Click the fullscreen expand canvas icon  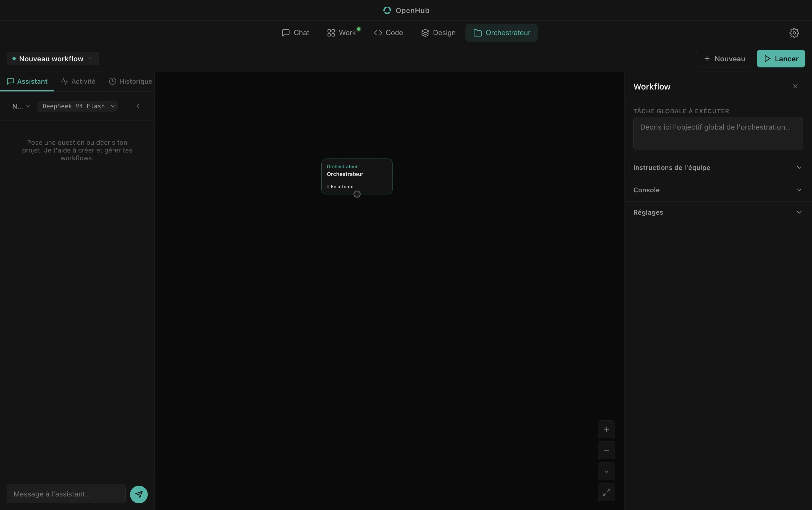tap(606, 493)
